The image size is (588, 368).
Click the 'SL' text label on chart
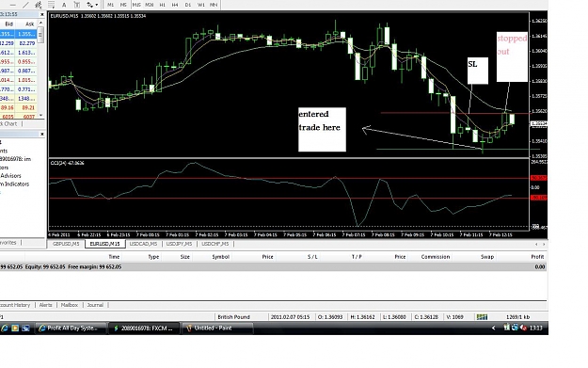pos(473,65)
